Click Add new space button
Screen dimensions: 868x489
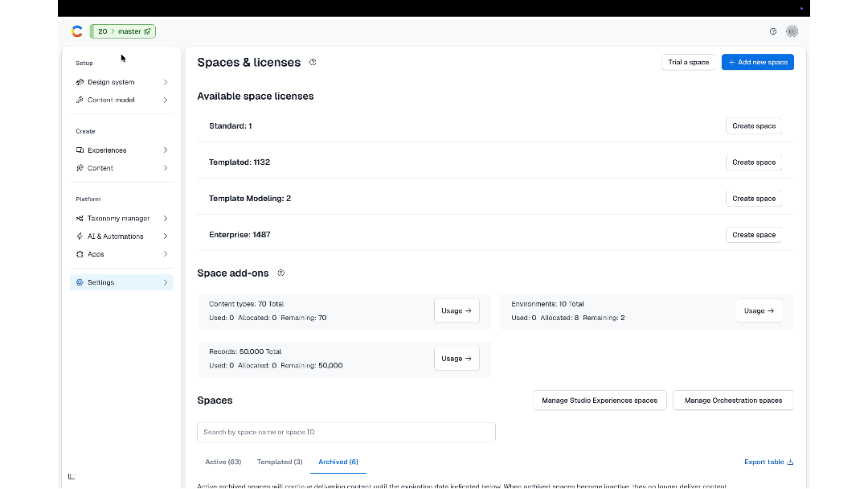click(757, 62)
